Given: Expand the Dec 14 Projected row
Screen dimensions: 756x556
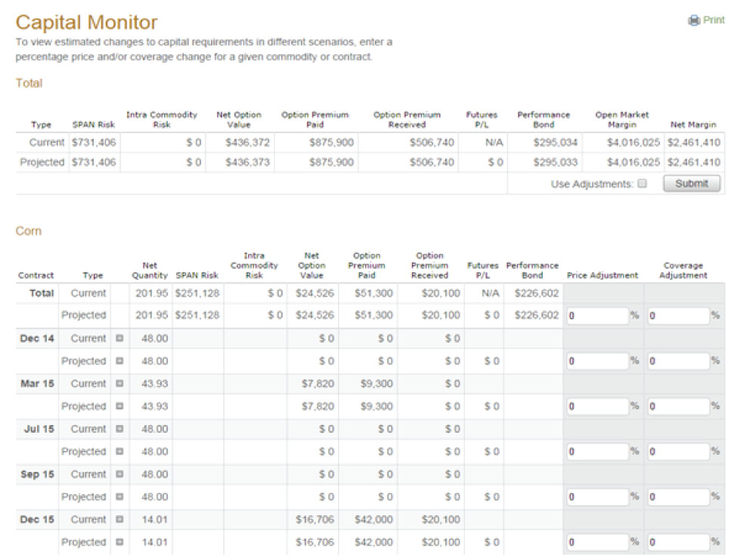Looking at the screenshot, I should [119, 361].
